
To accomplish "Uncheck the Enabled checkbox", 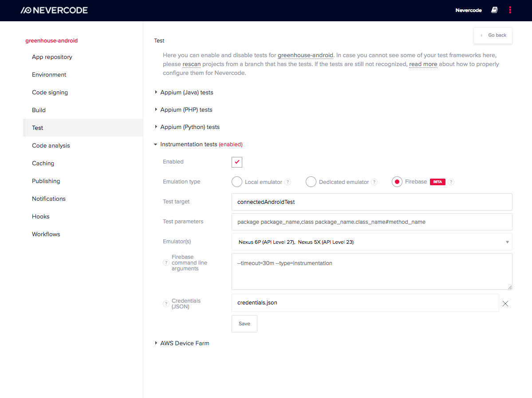I will click(x=237, y=162).
